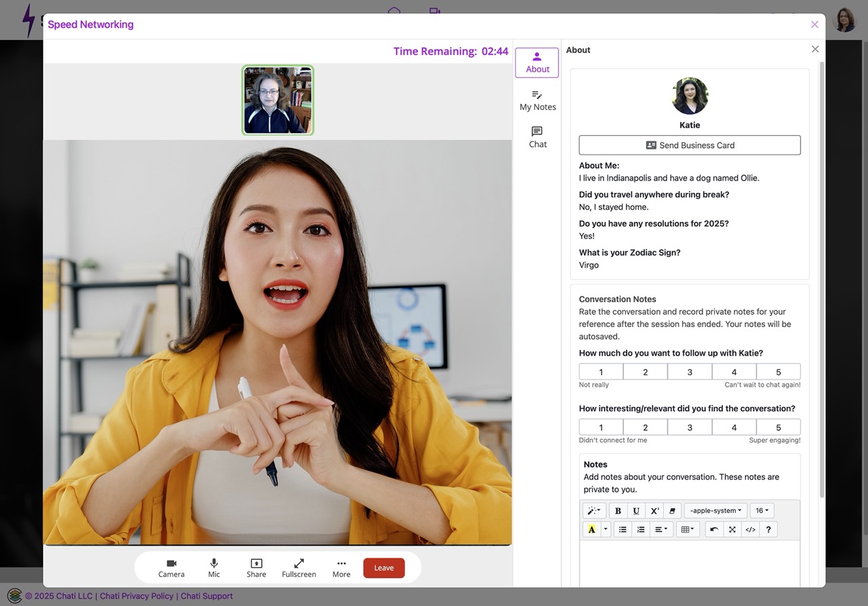
Task: Apply underline in the notes editor
Action: pos(636,511)
